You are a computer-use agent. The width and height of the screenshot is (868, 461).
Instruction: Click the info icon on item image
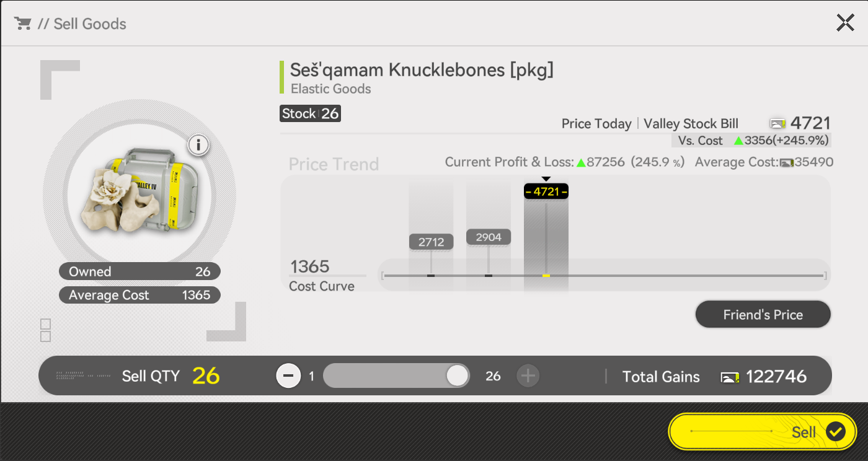(198, 145)
